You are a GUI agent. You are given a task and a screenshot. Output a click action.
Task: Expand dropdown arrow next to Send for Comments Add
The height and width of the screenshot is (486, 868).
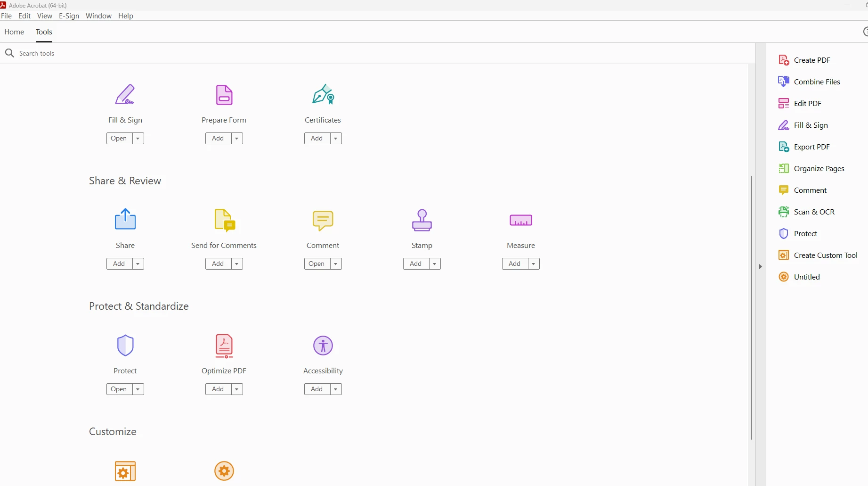click(236, 264)
